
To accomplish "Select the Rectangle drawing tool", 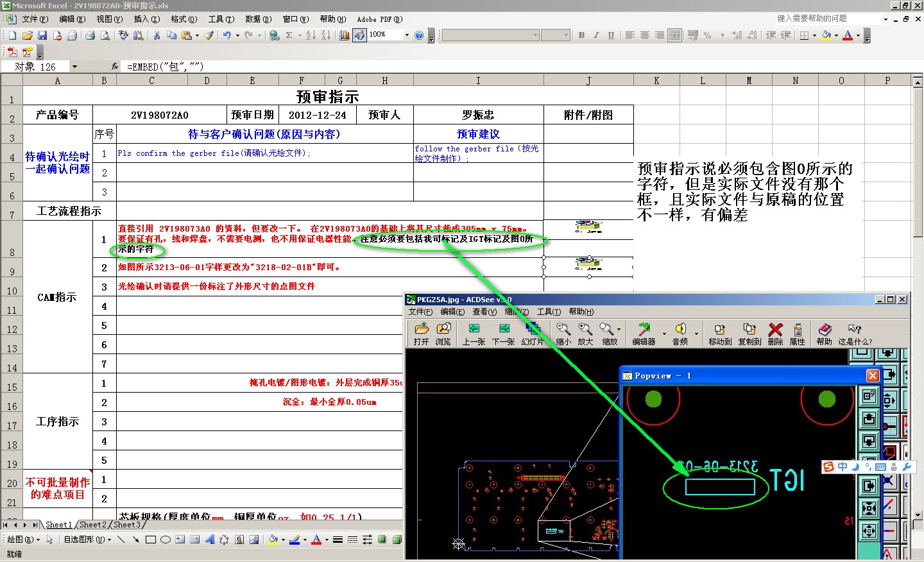I will 151,540.
